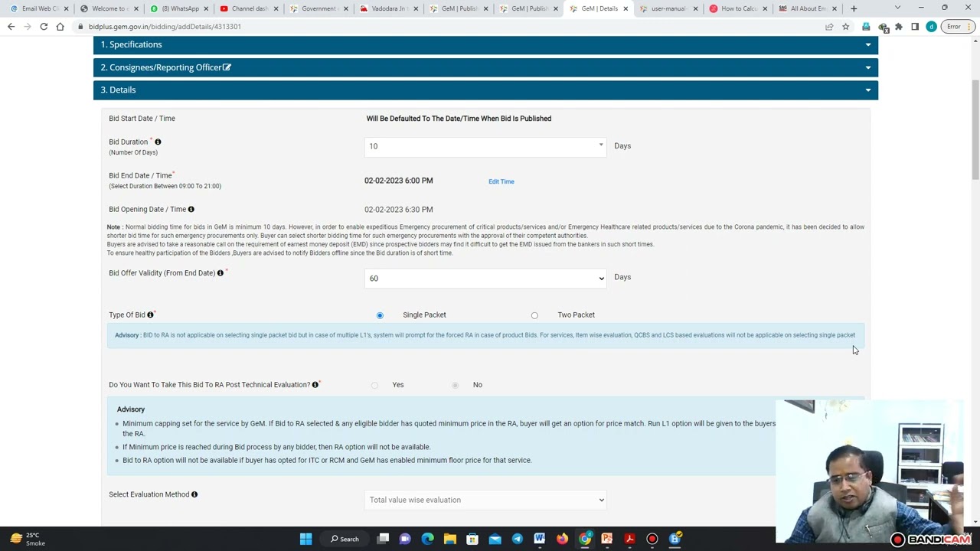
Task: Open the Word icon in the taskbar
Action: 540,539
